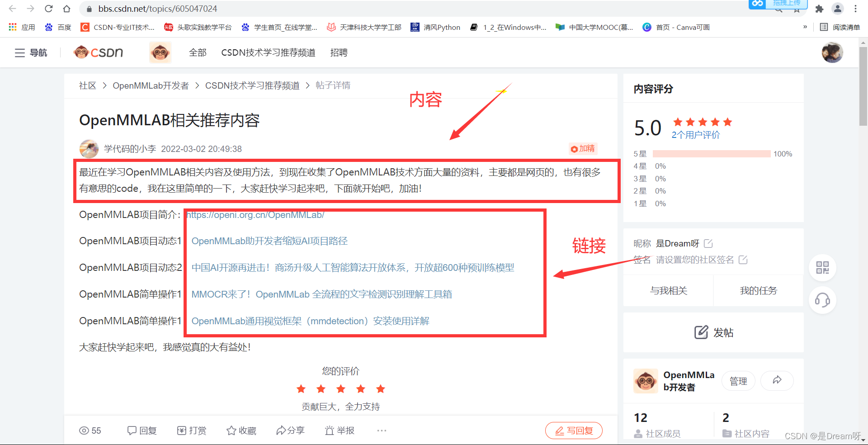Click the address bar URL

click(158, 9)
